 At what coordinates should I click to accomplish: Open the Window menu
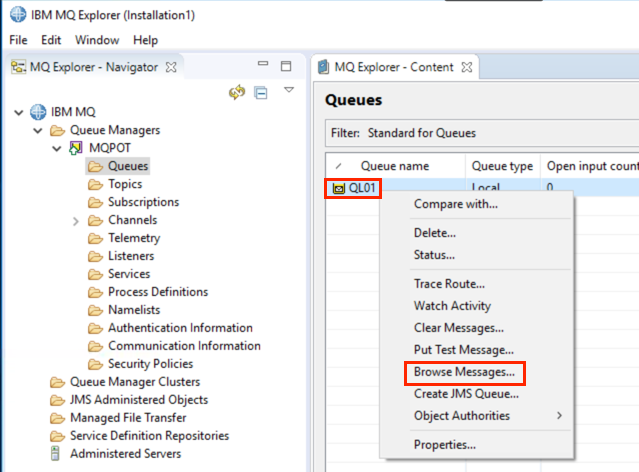[x=97, y=40]
